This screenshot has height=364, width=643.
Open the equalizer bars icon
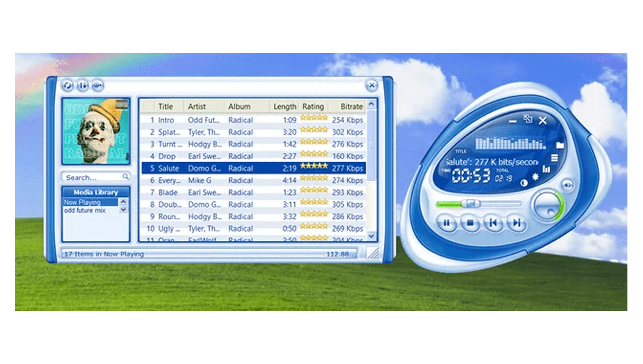click(546, 169)
